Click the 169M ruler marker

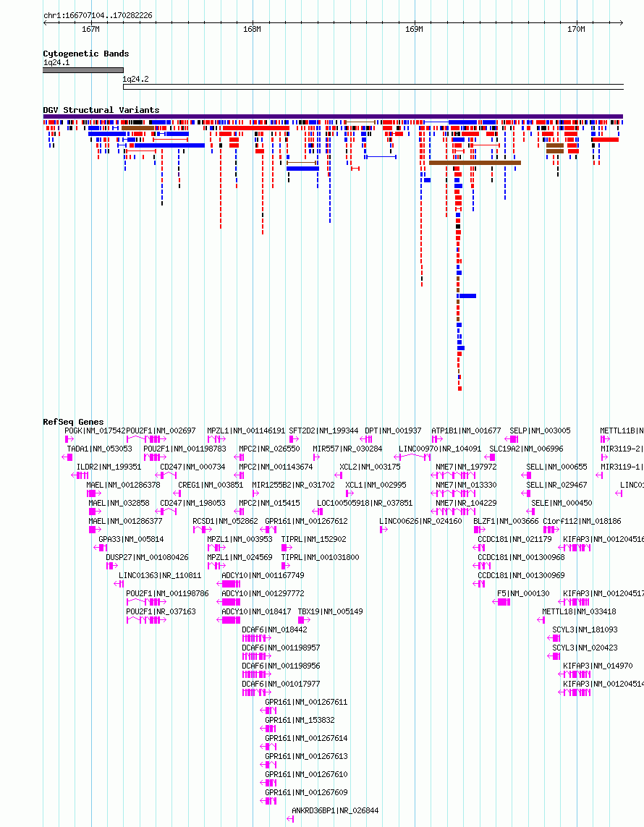[x=414, y=29]
